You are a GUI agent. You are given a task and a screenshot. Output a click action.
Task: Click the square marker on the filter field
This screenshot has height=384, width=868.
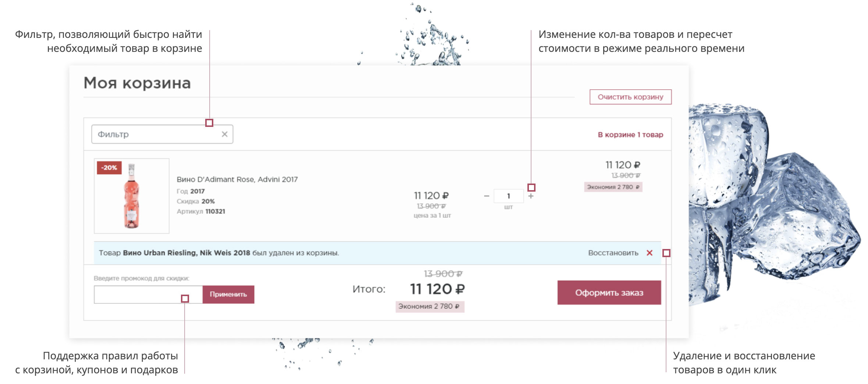tap(209, 123)
